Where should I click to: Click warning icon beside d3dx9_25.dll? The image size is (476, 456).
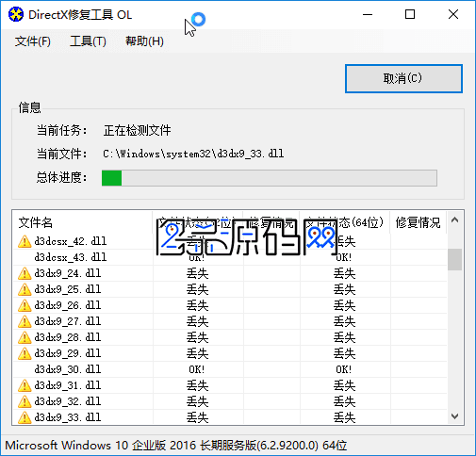(25, 289)
